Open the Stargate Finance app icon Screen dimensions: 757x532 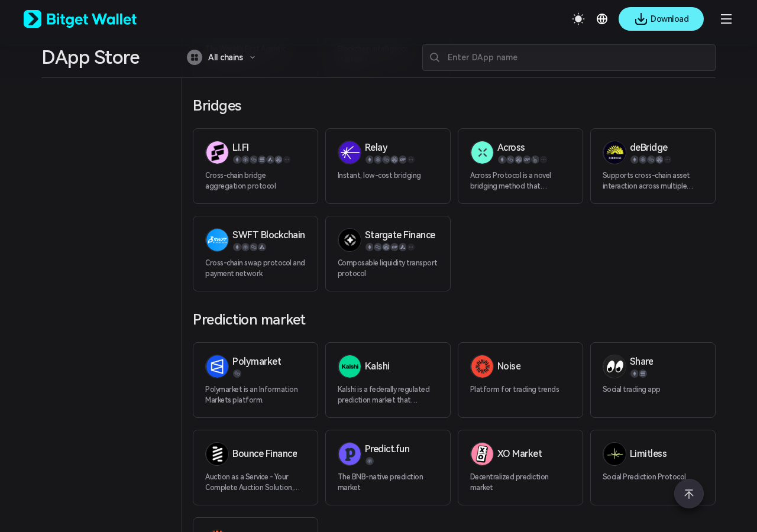pyautogui.click(x=350, y=240)
